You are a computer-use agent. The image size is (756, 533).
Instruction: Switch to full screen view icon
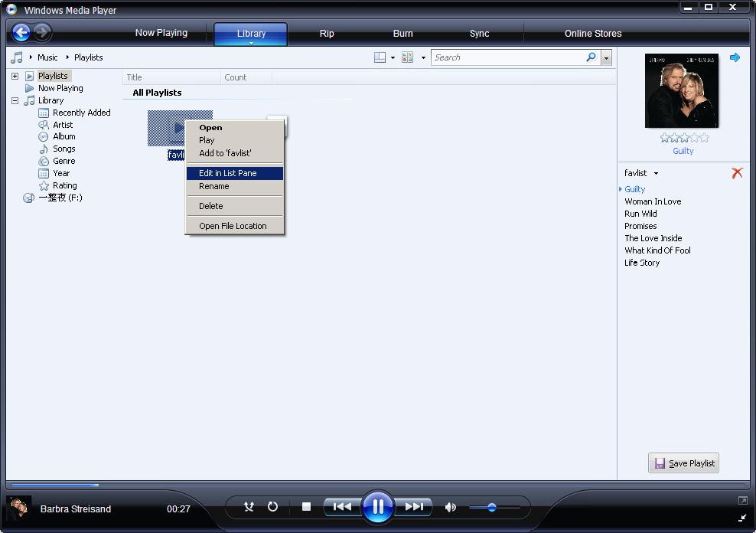(x=742, y=501)
